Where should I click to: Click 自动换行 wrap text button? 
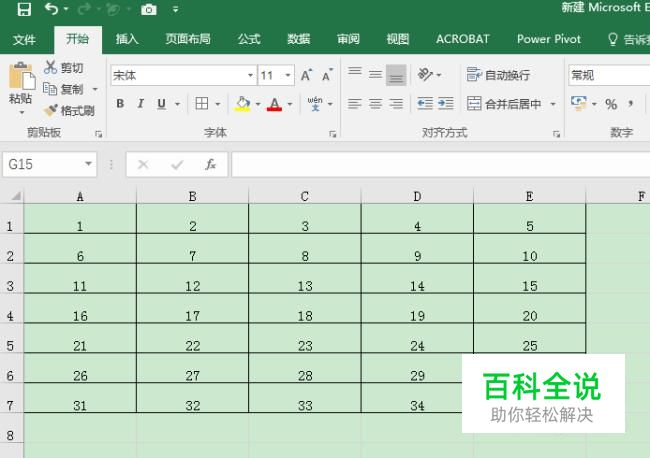tap(498, 75)
